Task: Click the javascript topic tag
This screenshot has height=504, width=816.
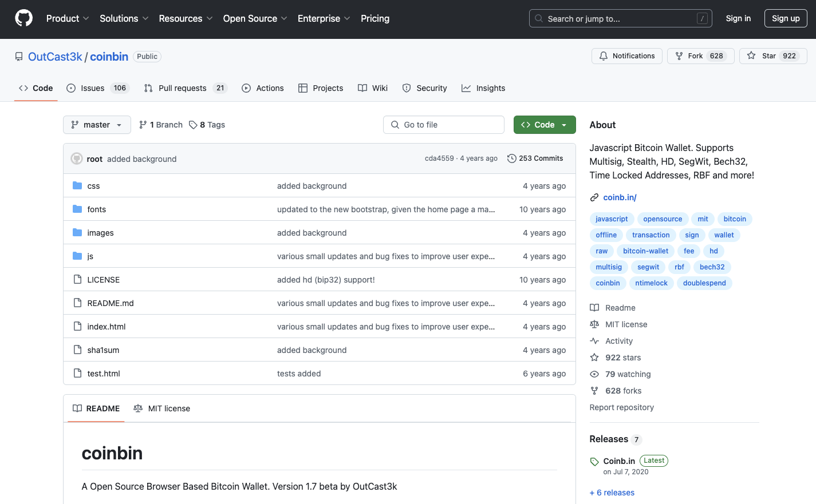Action: (612, 219)
